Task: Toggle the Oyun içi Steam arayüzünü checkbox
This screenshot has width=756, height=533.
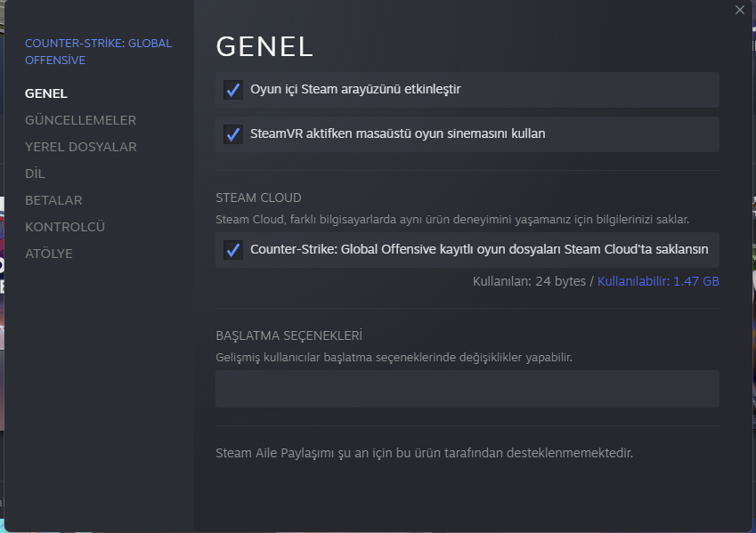Action: pos(233,90)
